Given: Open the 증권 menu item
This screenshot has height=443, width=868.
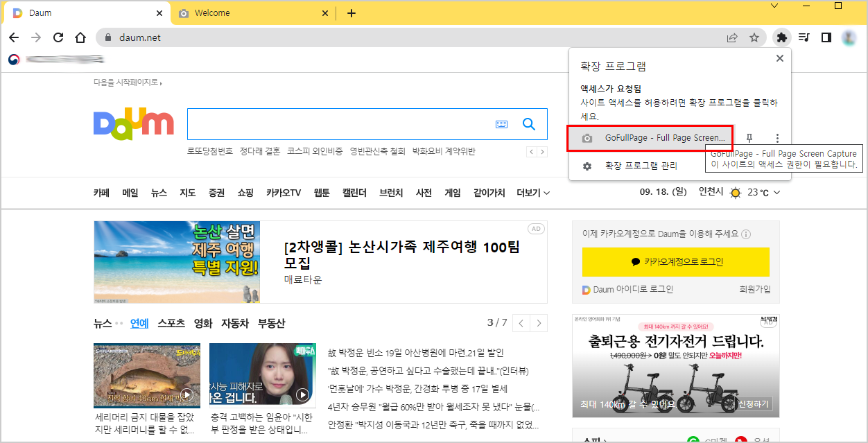Looking at the screenshot, I should [216, 193].
